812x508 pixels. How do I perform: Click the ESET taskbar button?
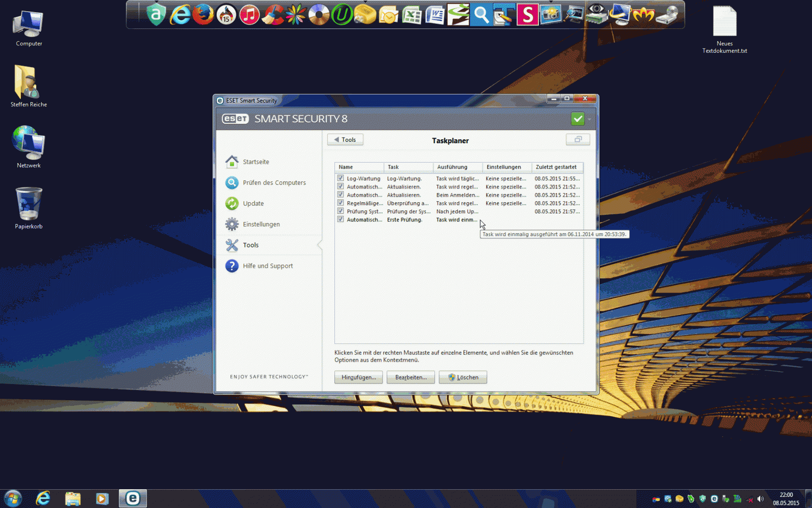coord(133,498)
